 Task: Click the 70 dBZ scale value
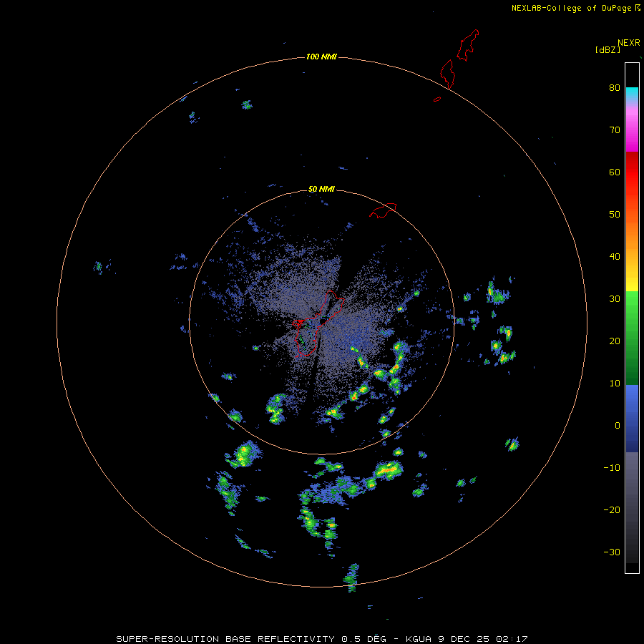615,130
